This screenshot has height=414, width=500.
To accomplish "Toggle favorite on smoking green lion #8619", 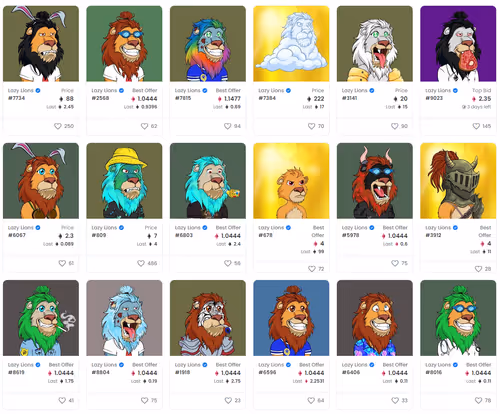I will coord(62,400).
